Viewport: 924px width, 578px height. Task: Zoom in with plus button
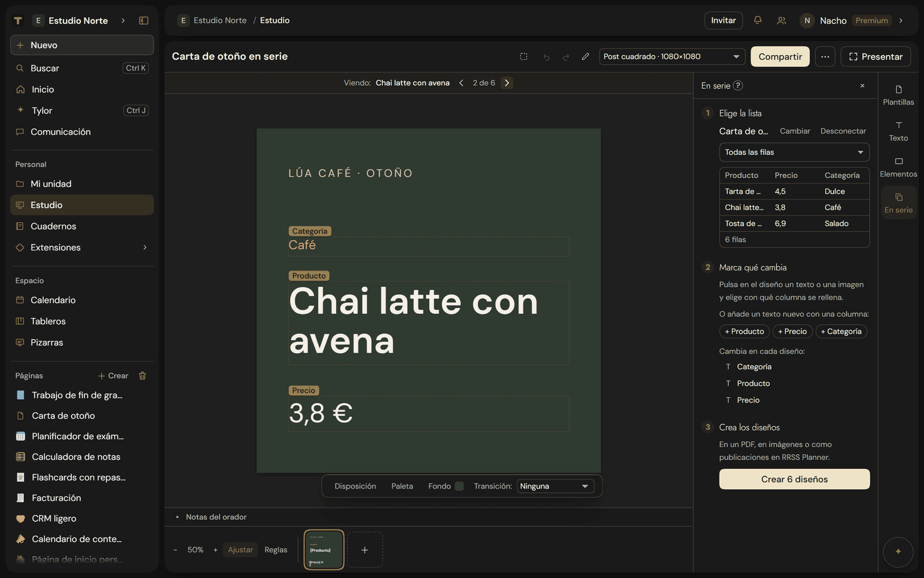click(x=215, y=550)
